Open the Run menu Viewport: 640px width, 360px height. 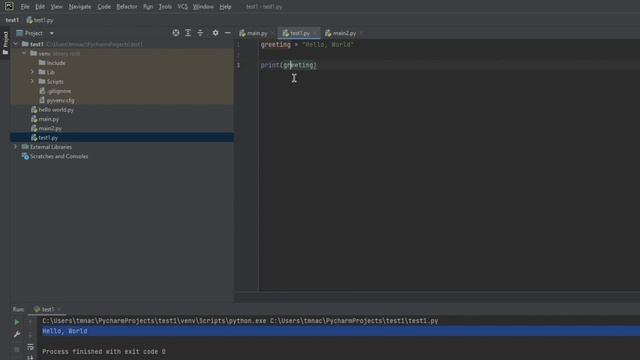click(148, 7)
